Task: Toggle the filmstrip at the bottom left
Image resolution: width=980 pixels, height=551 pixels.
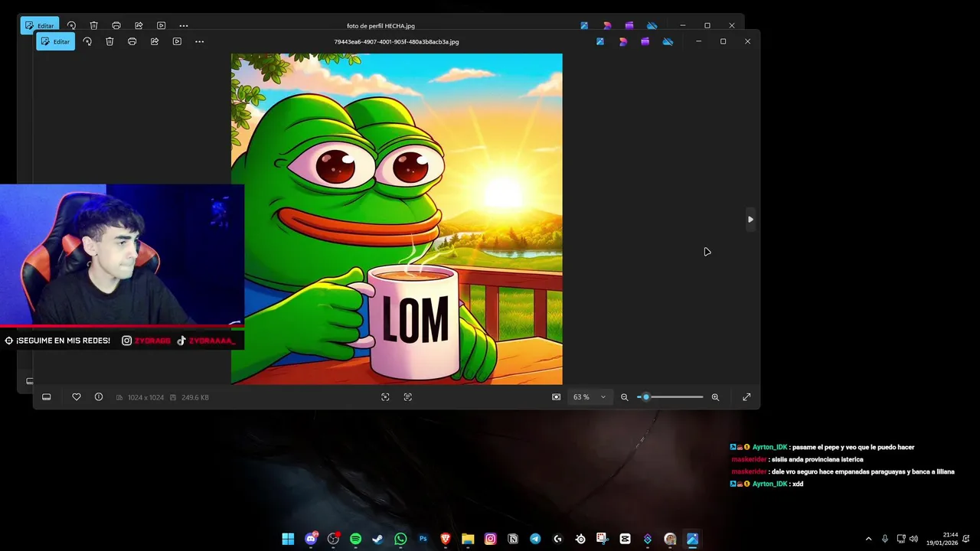Action: 46,397
